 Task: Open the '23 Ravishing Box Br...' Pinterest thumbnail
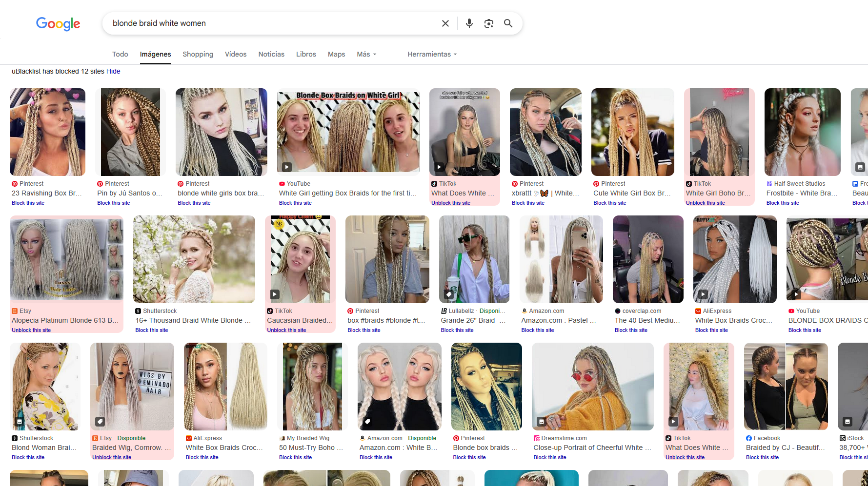click(47, 132)
